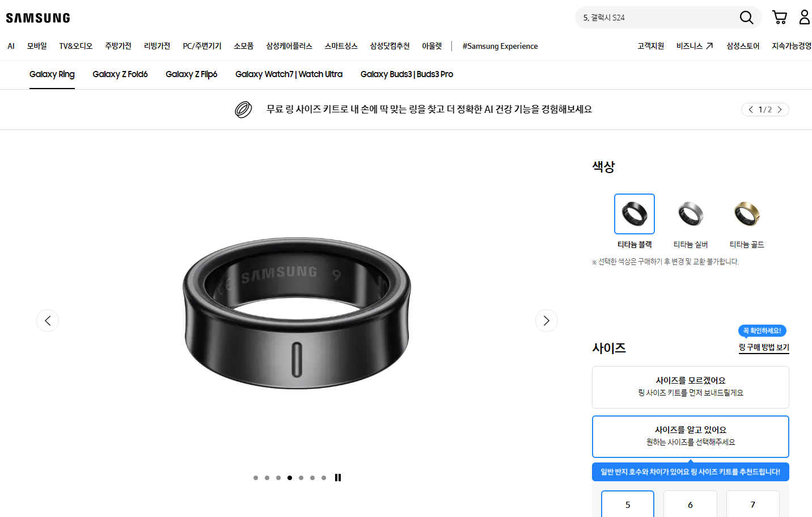
Task: Show previous product image
Action: pos(48,321)
